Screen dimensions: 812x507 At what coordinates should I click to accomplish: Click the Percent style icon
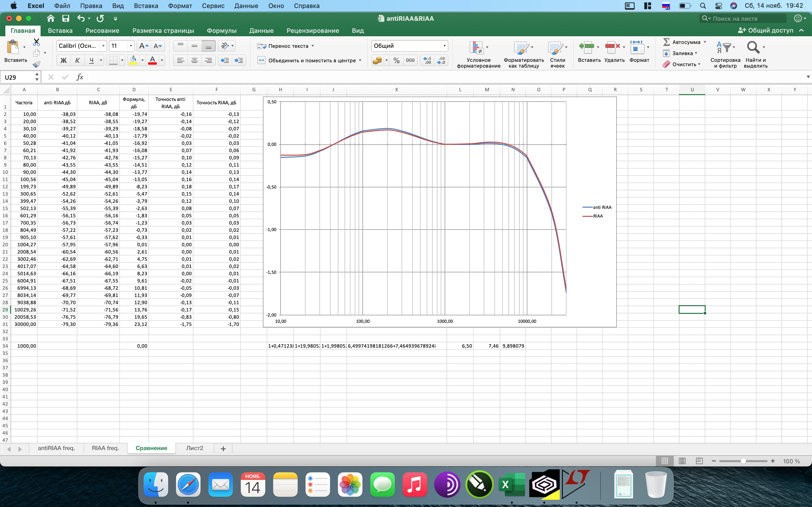click(x=397, y=60)
